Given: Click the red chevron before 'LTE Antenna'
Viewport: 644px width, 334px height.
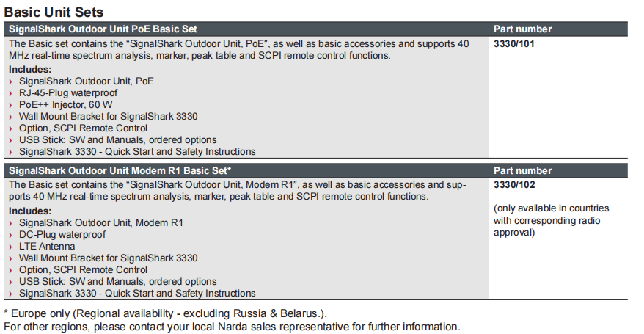Looking at the screenshot, I should 11,247.
